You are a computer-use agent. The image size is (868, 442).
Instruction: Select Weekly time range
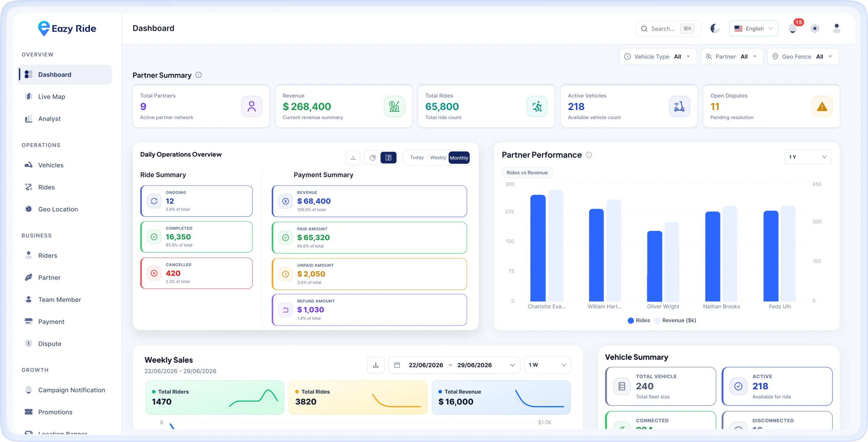438,157
